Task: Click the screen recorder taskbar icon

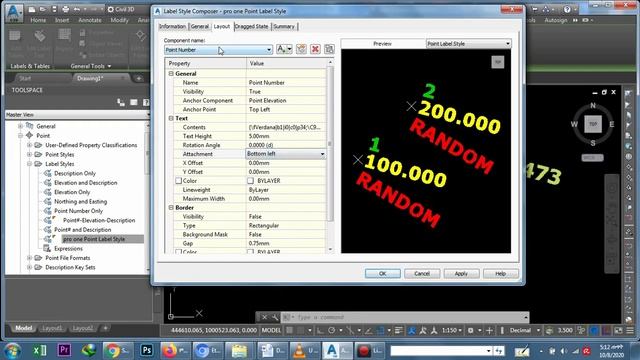Action: coord(369,350)
